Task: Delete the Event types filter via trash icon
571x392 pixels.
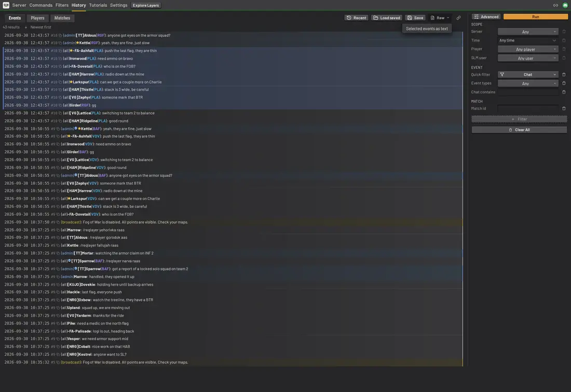Action: tap(564, 83)
